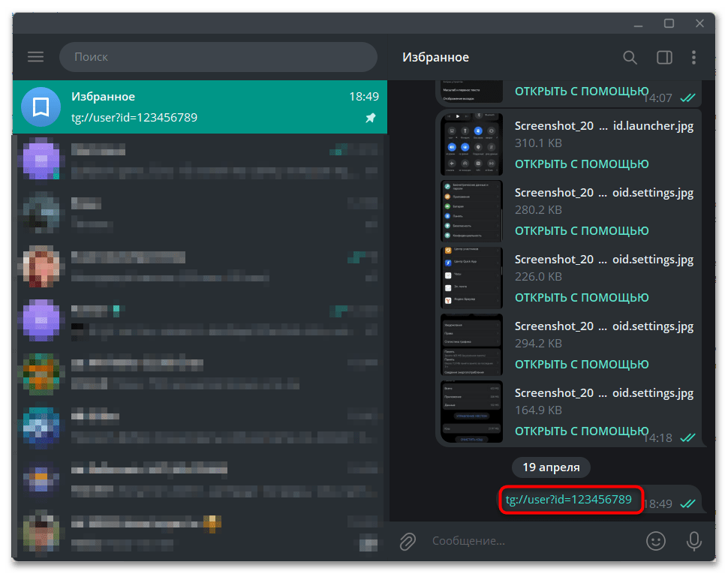The height and width of the screenshot is (574, 728).
Task: Open the id.launcher.jpg screenshot thumbnail
Action: point(472,144)
